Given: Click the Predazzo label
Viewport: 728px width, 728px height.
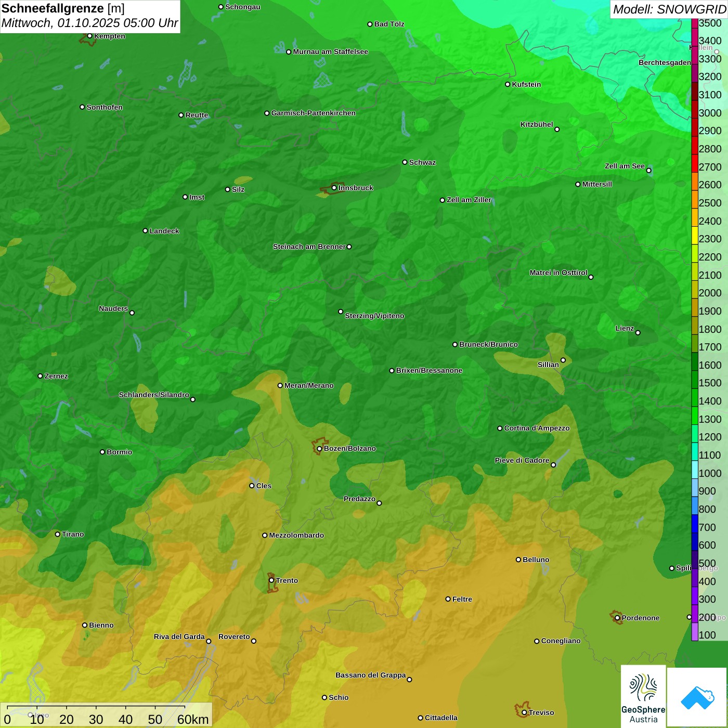Looking at the screenshot, I should (359, 499).
